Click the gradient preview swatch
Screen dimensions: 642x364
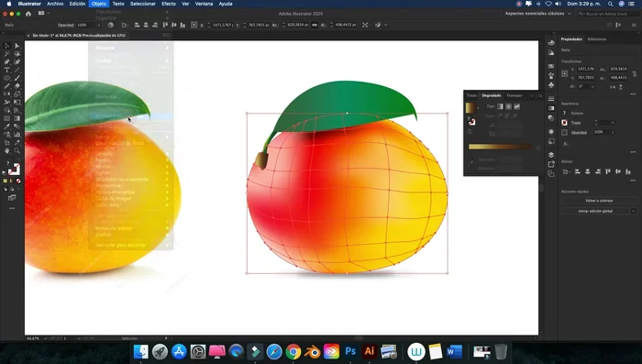pyautogui.click(x=470, y=108)
